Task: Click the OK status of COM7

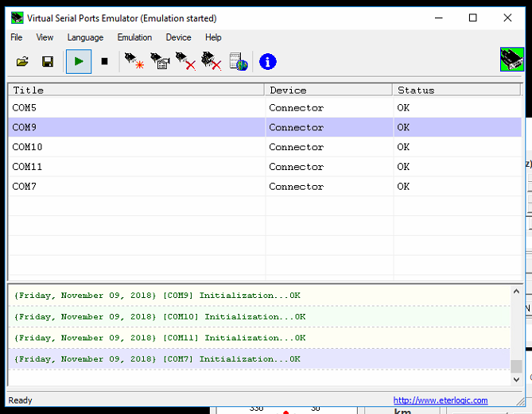Action: [x=403, y=186]
